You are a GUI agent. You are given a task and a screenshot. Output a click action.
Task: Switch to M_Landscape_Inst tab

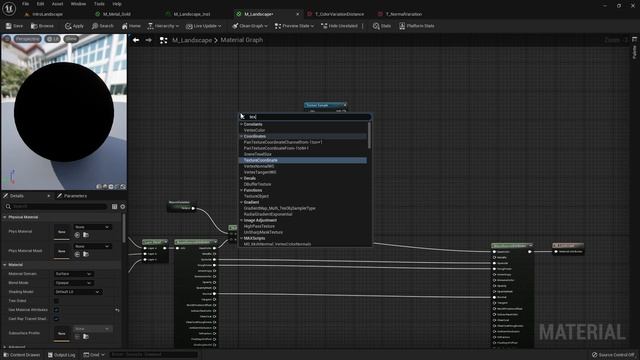tap(191, 14)
